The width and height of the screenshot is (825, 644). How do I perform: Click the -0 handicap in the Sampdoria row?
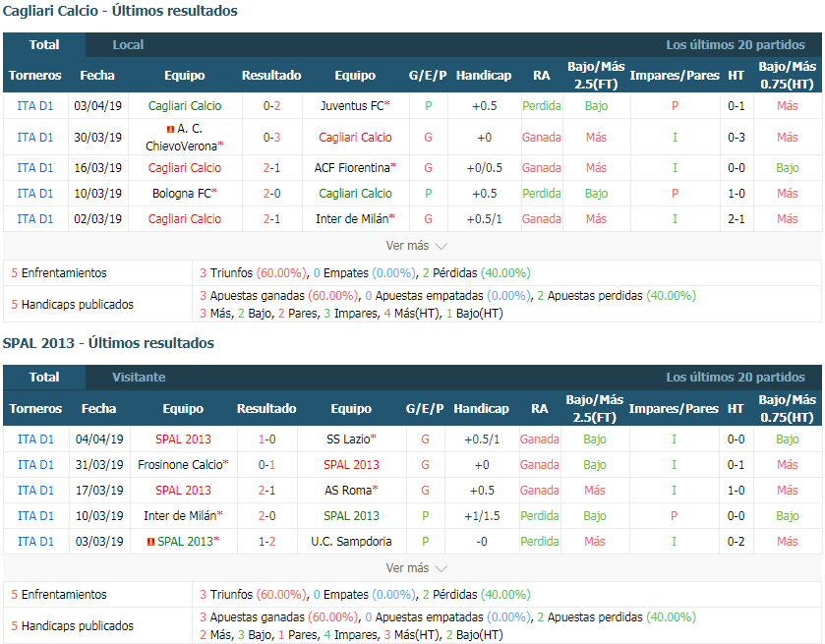(x=482, y=542)
